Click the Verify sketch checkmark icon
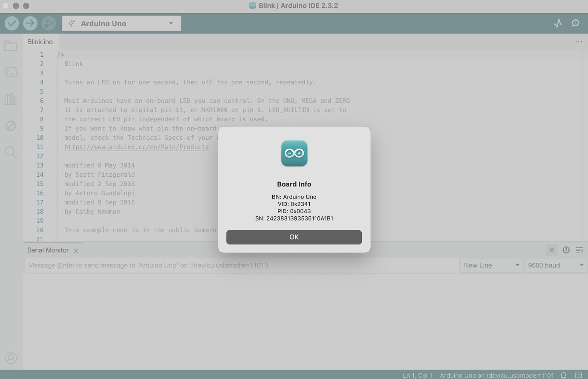The height and width of the screenshot is (379, 588). coord(12,23)
